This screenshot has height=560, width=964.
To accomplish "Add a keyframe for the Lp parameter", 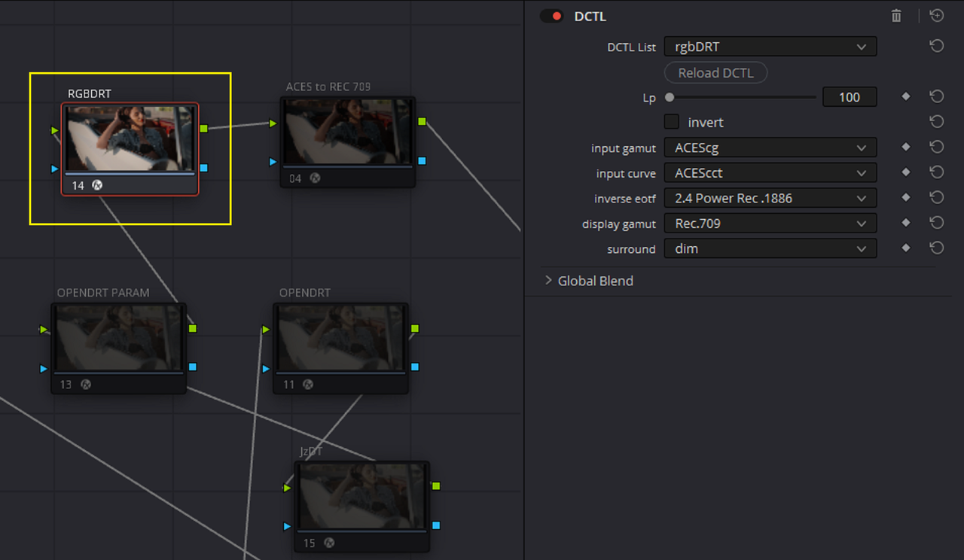I will click(906, 97).
